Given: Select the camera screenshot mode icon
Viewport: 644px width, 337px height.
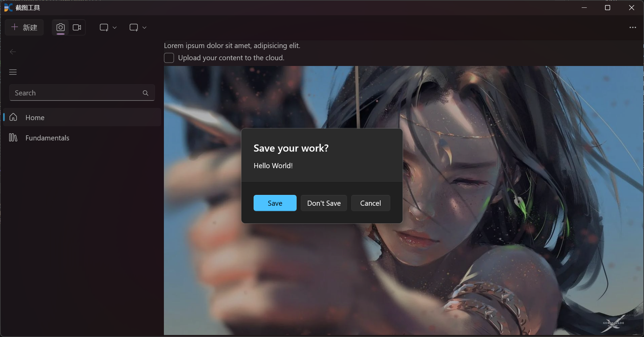Looking at the screenshot, I should [x=61, y=27].
